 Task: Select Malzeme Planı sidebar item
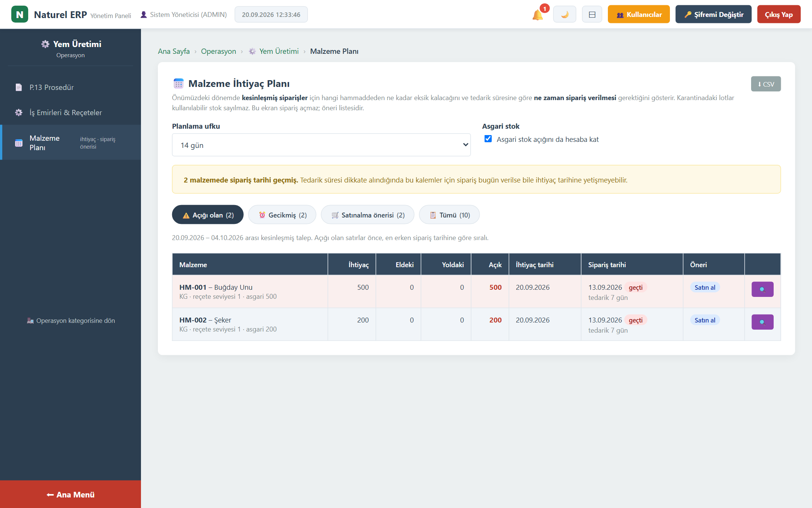(x=71, y=143)
